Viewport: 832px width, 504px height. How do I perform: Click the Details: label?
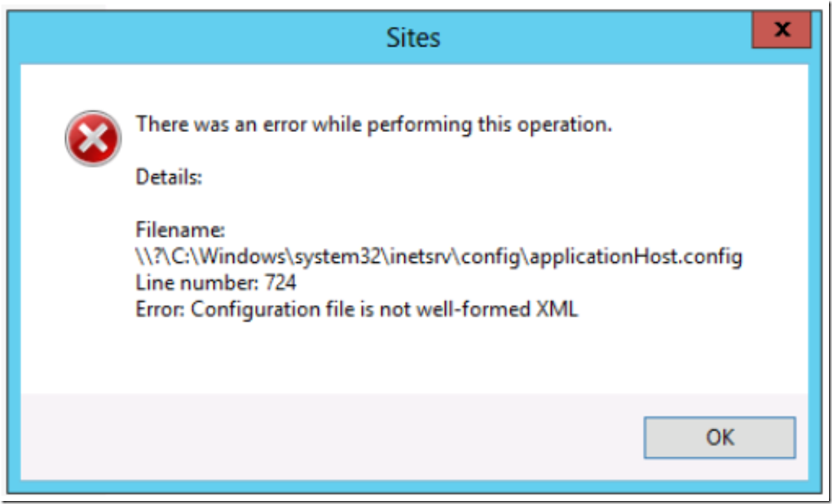click(169, 177)
